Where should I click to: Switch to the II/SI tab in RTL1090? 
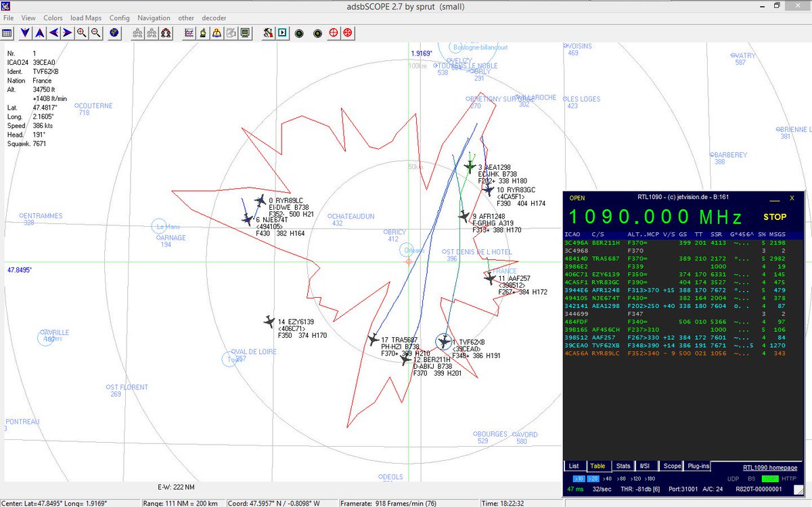[x=645, y=466]
